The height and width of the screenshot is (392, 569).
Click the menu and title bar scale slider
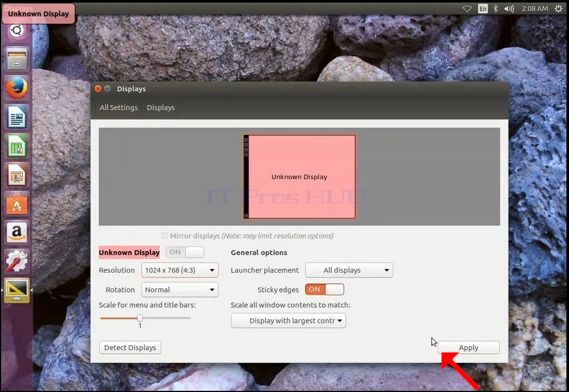click(145, 318)
